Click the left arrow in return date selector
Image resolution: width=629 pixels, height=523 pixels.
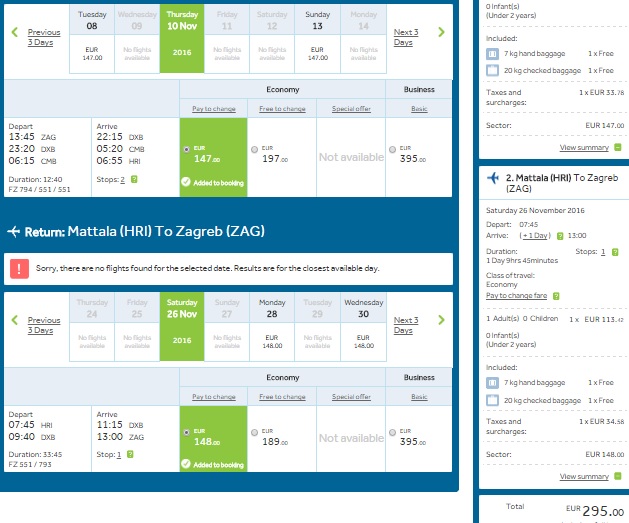(15, 321)
